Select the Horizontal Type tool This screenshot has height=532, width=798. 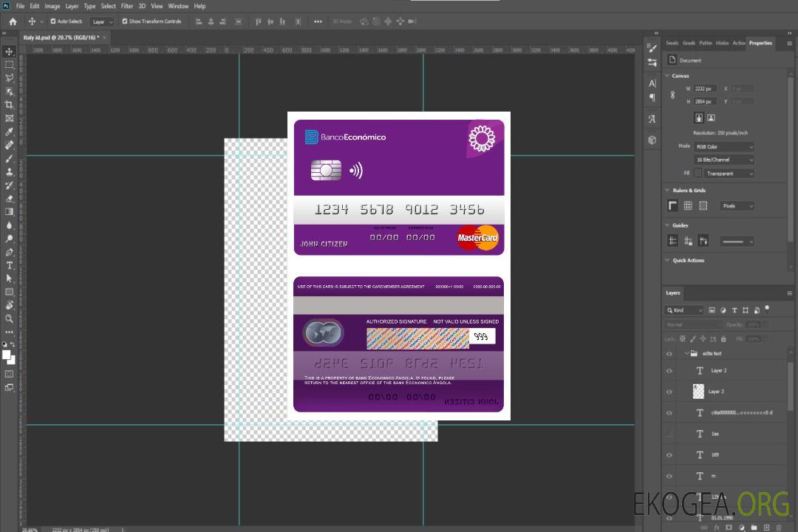9,265
